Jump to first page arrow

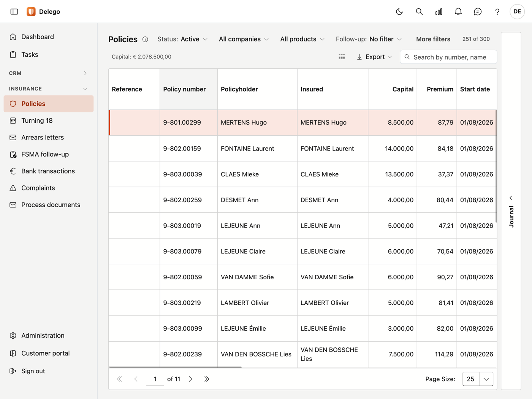(119, 379)
